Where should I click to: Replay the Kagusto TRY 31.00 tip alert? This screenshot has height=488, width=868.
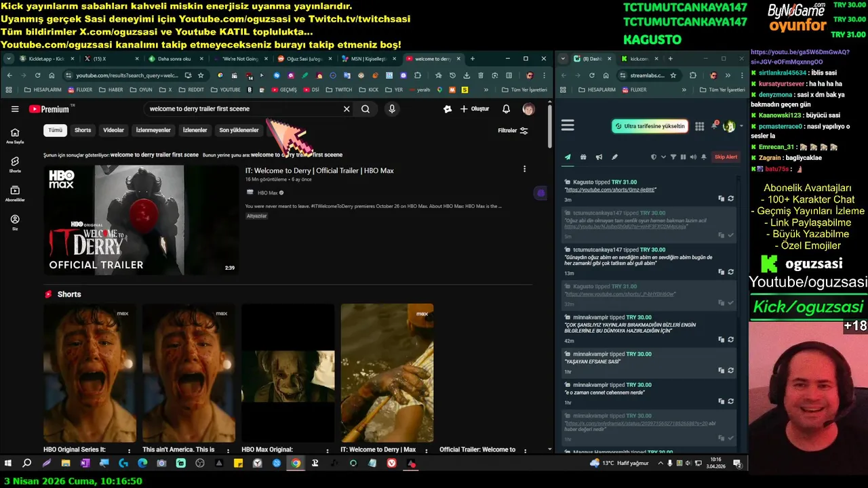point(730,199)
